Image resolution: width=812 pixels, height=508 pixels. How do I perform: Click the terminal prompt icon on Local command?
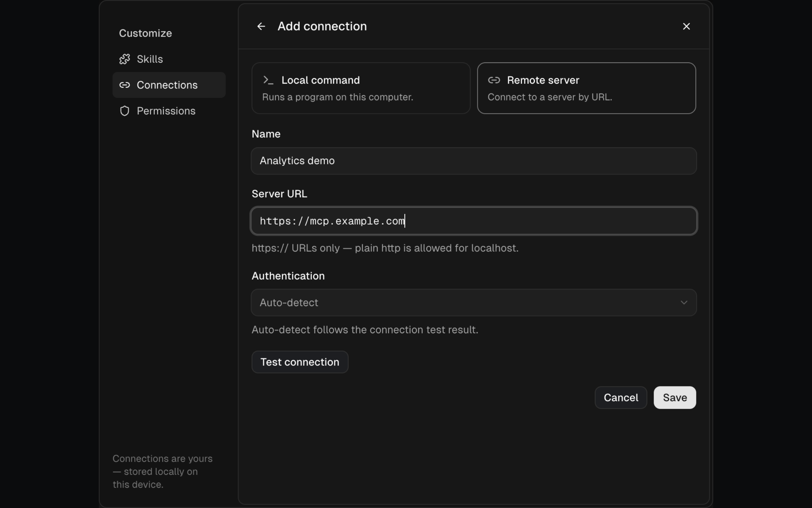pos(268,80)
